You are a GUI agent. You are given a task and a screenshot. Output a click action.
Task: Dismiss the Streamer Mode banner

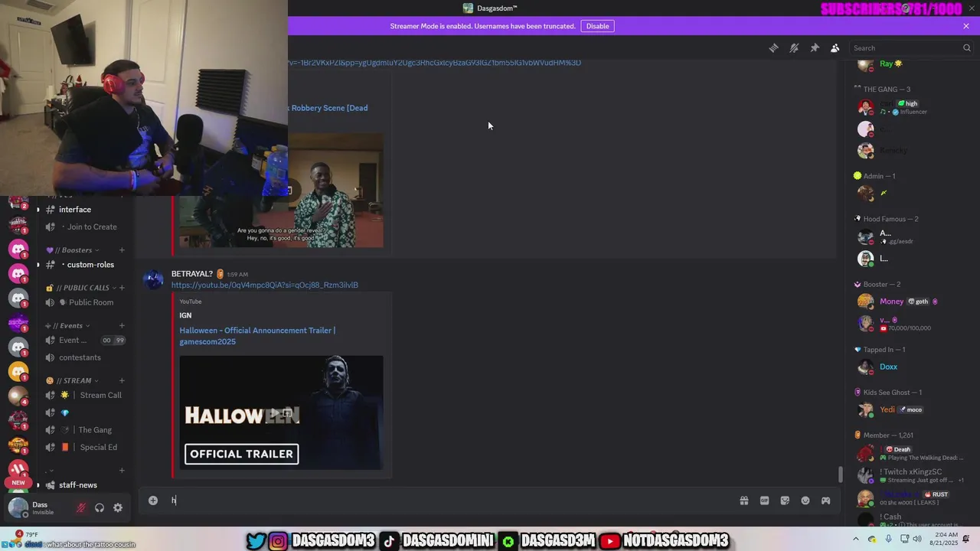[966, 26]
